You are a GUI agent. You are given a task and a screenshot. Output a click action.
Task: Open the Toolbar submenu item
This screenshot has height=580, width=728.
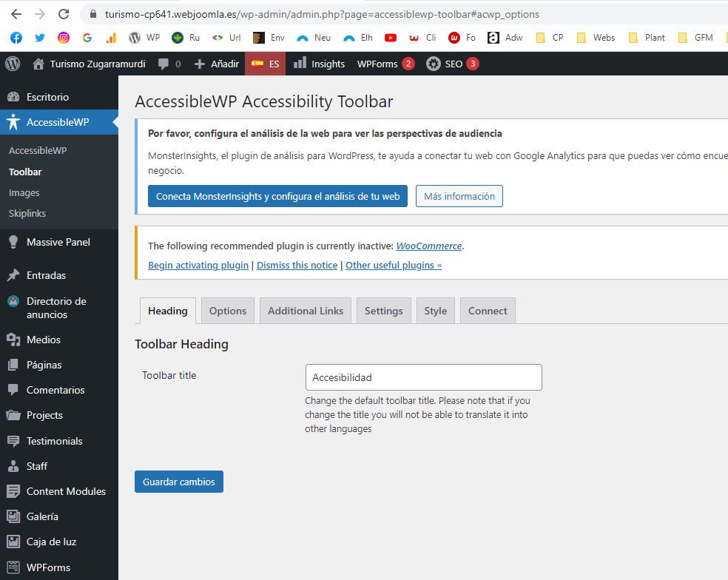pos(25,172)
